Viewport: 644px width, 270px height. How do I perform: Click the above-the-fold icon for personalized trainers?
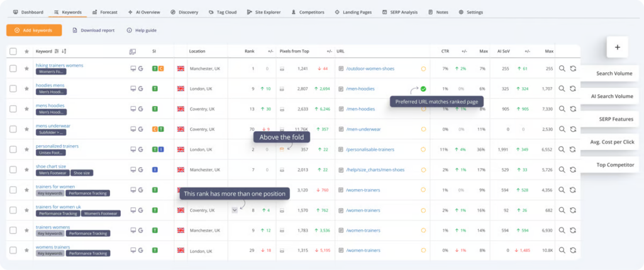pos(282,149)
